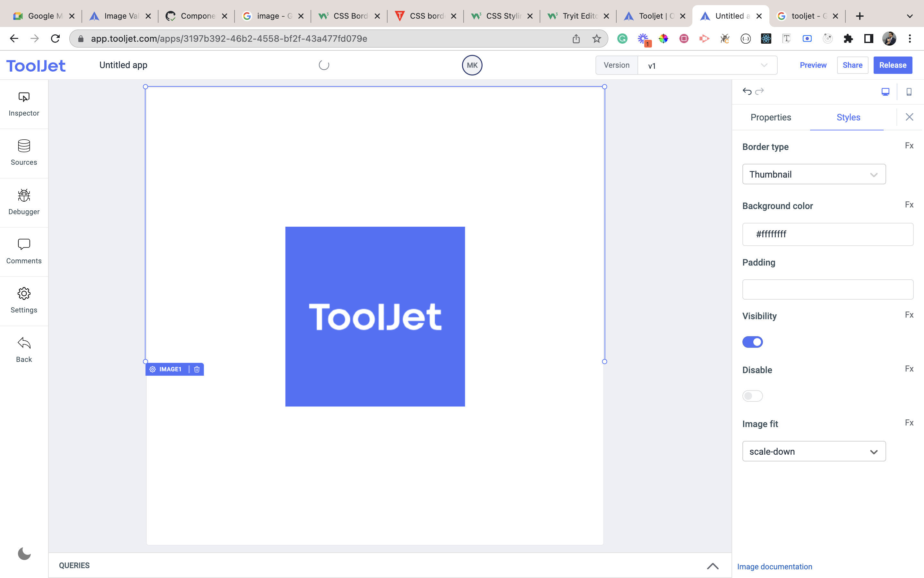Toggle dark mode moon icon
This screenshot has width=924, height=578.
click(x=24, y=553)
